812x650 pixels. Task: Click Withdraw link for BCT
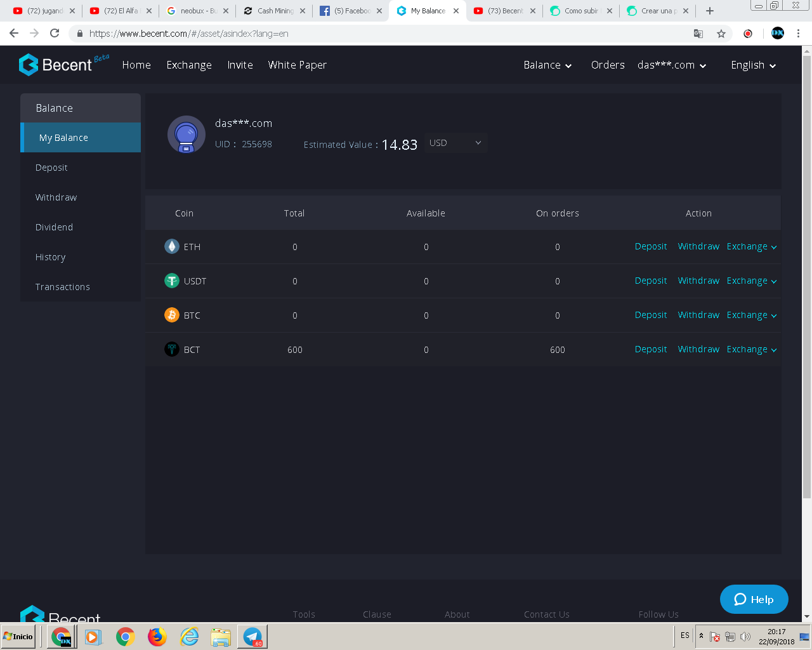[x=698, y=349]
